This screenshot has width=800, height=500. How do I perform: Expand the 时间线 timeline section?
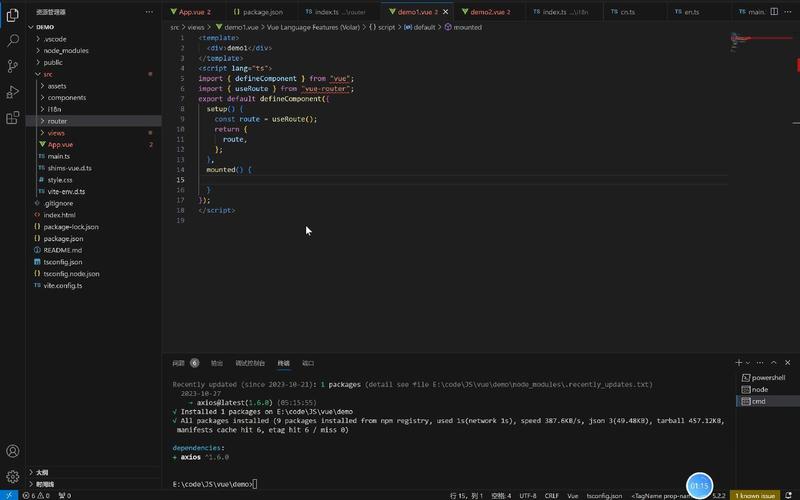point(94,484)
